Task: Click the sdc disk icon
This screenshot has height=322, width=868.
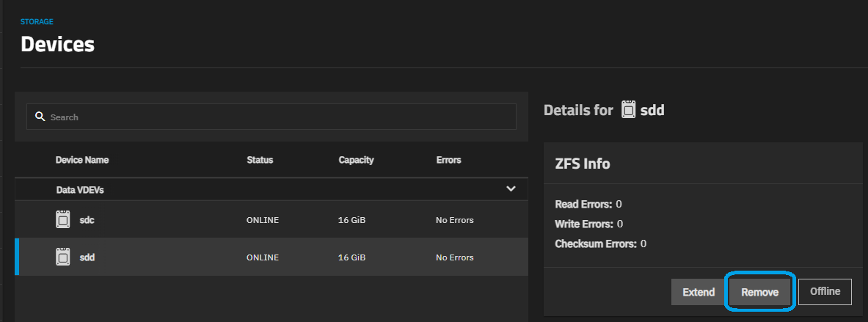Action: [64, 219]
